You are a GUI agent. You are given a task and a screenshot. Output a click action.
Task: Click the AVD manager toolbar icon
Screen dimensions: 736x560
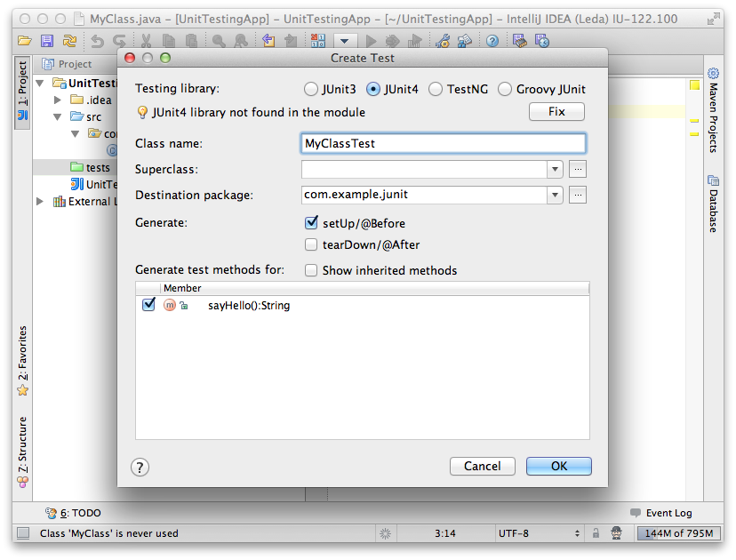[x=542, y=41]
